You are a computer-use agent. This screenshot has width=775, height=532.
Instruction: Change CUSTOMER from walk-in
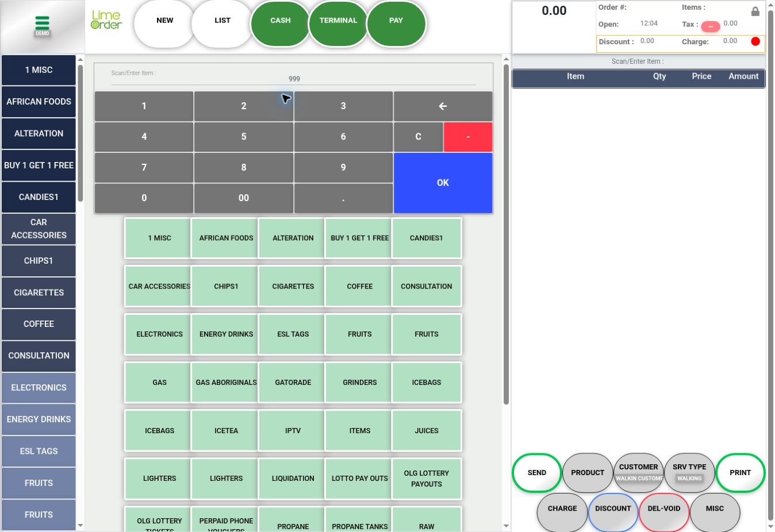pyautogui.click(x=639, y=473)
